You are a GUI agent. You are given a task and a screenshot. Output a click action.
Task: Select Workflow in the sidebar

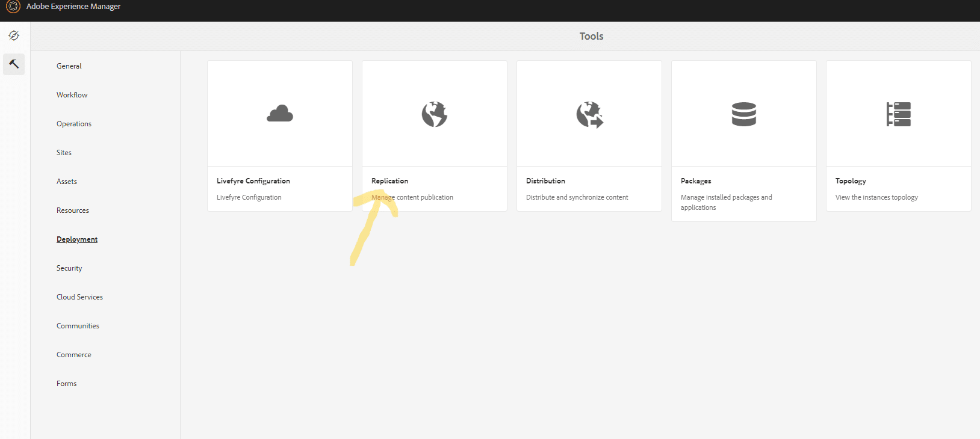pyautogui.click(x=72, y=95)
